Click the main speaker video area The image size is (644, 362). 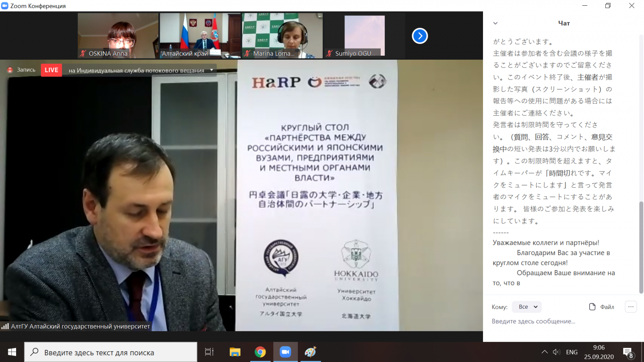[241, 195]
